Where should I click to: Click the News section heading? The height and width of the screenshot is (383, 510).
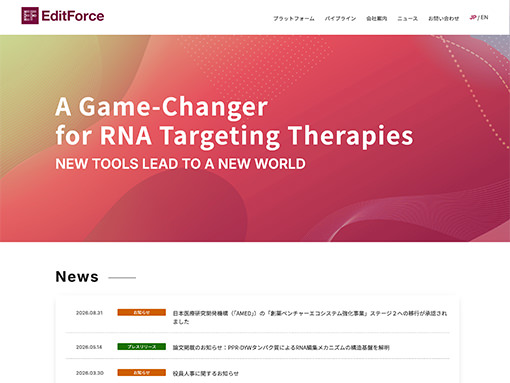pyautogui.click(x=77, y=277)
